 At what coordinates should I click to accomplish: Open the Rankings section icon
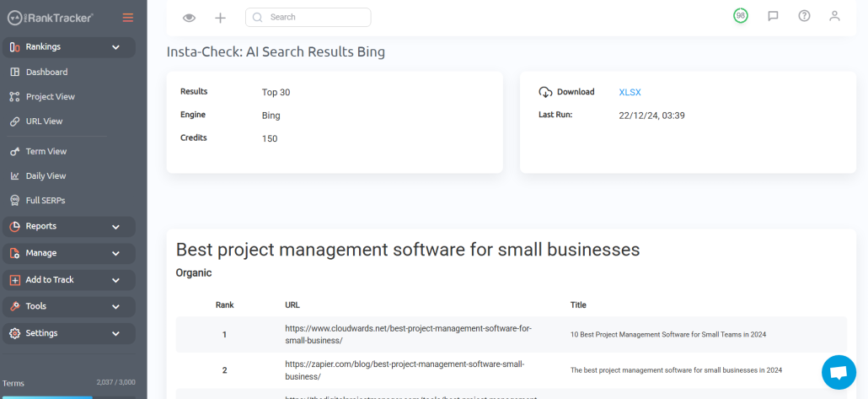pyautogui.click(x=15, y=47)
